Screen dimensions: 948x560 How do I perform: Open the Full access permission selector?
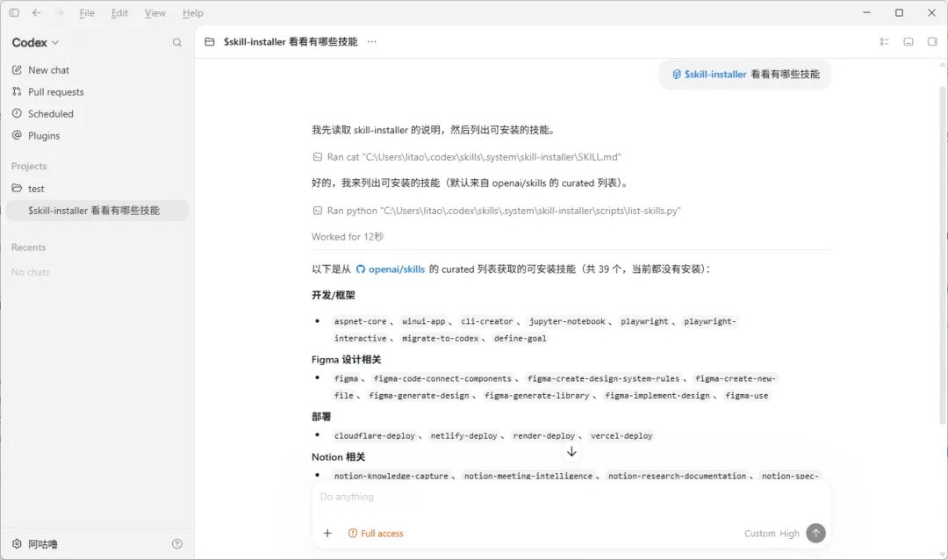pos(376,534)
